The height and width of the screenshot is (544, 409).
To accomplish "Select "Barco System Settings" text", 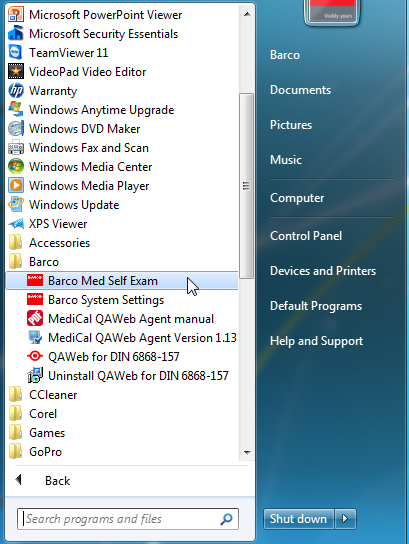I will click(x=106, y=300).
